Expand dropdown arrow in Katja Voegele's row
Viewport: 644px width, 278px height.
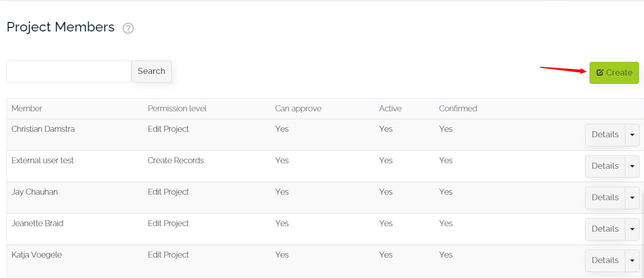coord(632,261)
